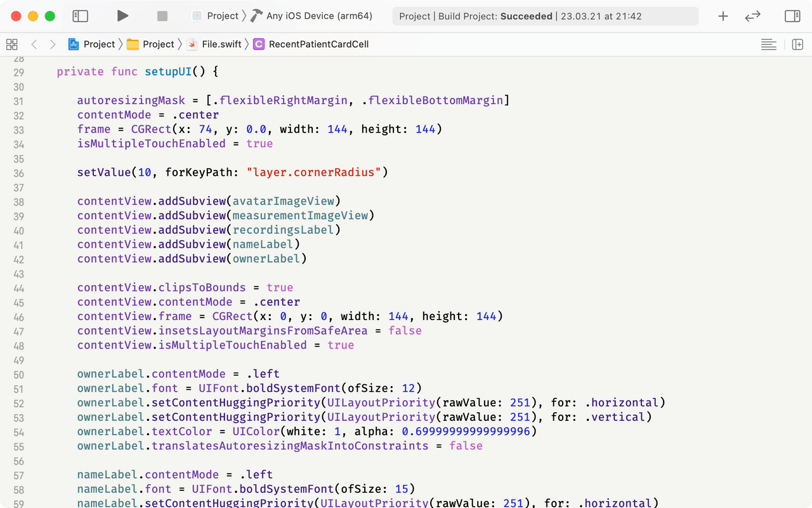Open the adjust editor options lines icon
This screenshot has width=812, height=508.
768,44
